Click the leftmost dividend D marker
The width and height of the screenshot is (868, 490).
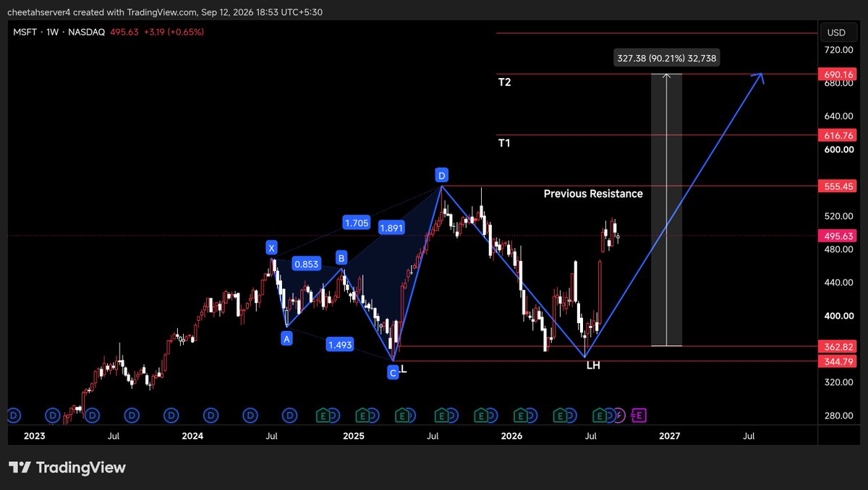coord(12,415)
